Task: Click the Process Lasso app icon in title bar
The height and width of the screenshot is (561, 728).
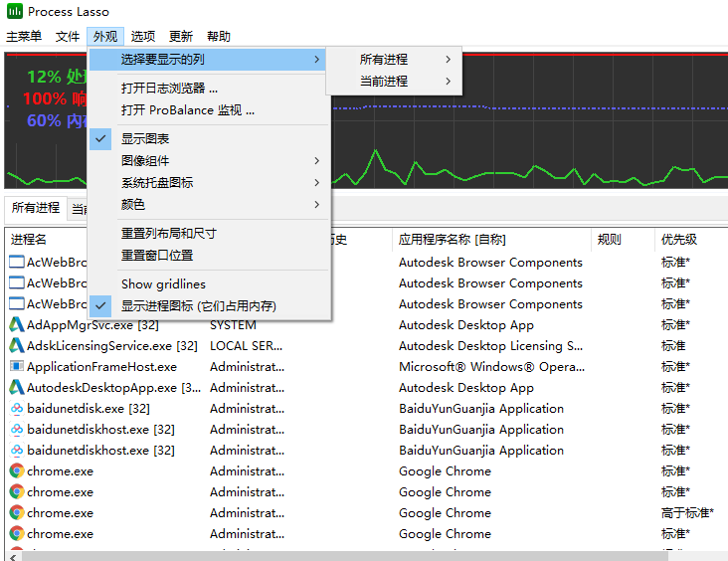Action: (x=15, y=12)
